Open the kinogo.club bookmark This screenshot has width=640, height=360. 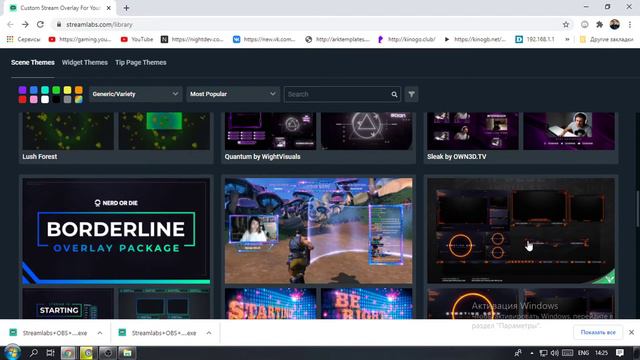pos(407,39)
